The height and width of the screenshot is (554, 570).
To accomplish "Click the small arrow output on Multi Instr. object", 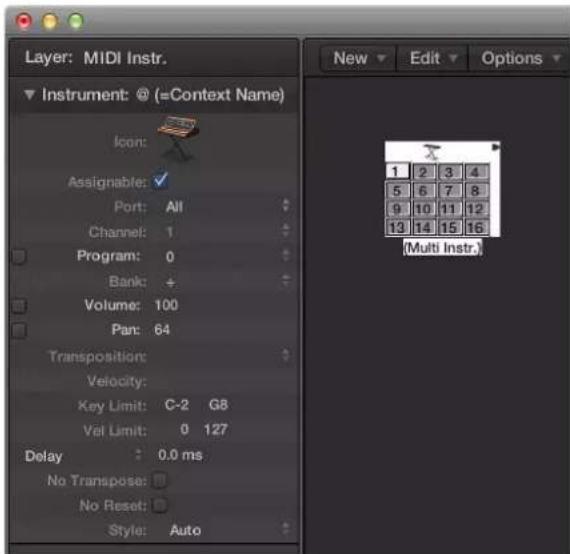I will coord(495,147).
